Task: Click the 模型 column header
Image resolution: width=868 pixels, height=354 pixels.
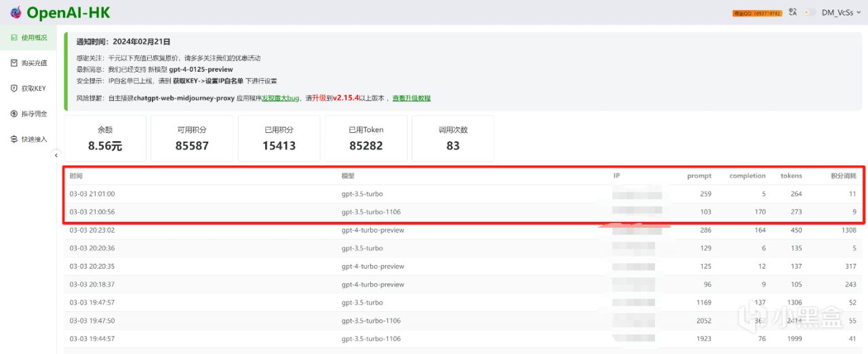Action: click(348, 176)
